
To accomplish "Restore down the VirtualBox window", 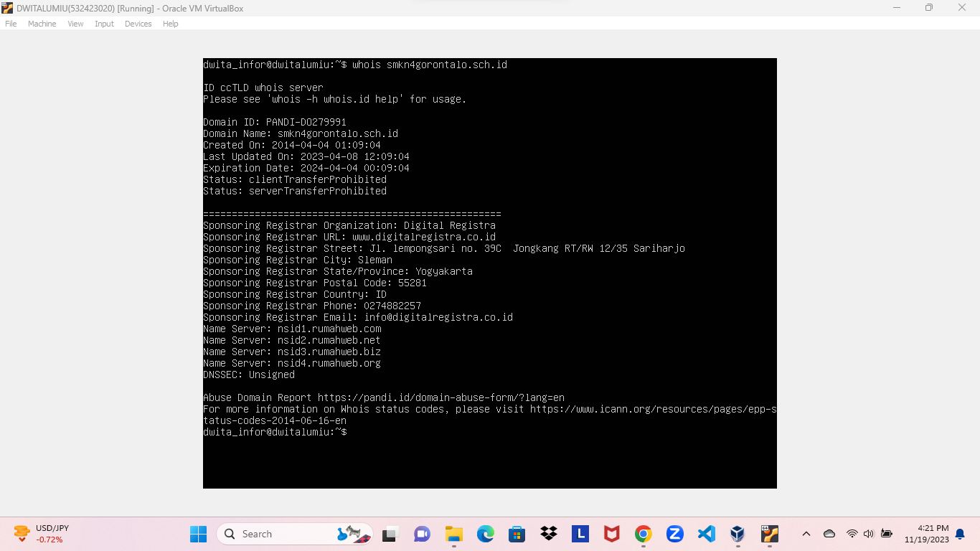I will (x=929, y=8).
